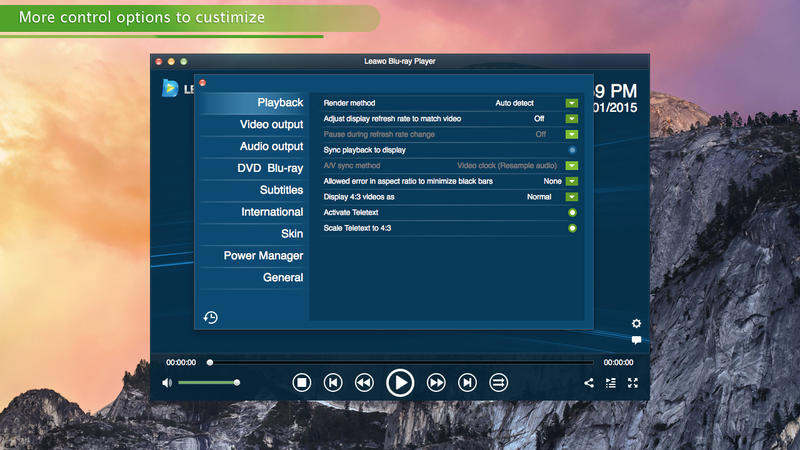Click the Auto detect render value
Image resolution: width=800 pixels, height=450 pixels.
pos(514,103)
